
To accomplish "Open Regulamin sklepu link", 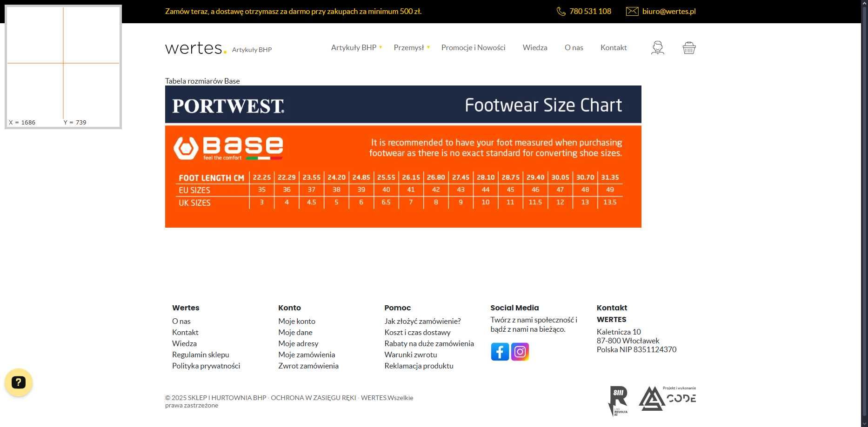I will [x=200, y=355].
